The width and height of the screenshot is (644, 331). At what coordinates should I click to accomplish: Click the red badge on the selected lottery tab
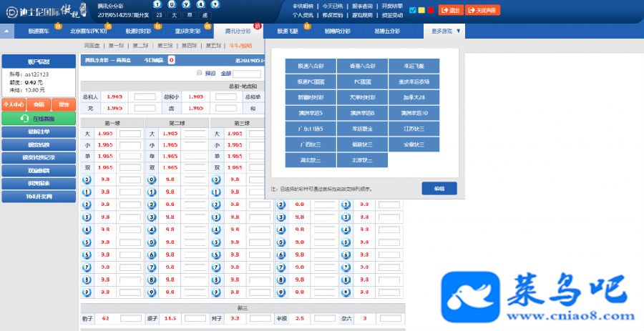click(x=258, y=26)
